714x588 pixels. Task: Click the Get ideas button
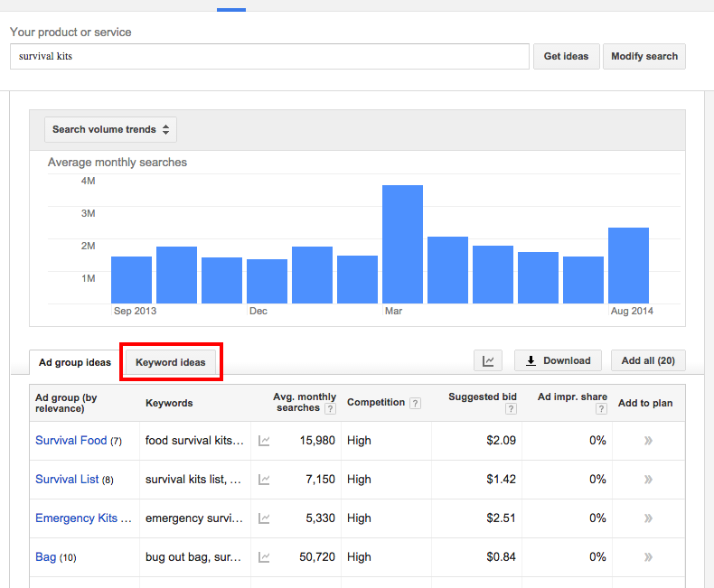click(x=566, y=56)
